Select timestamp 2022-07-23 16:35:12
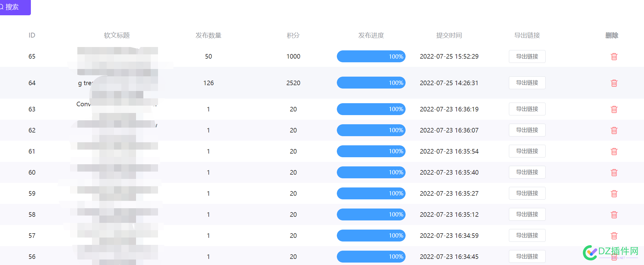The image size is (644, 265). (449, 215)
